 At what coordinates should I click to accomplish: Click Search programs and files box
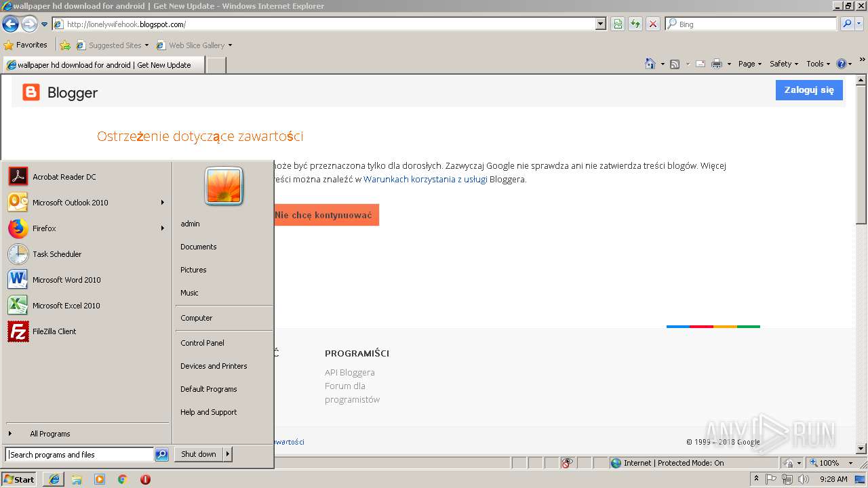(80, 455)
